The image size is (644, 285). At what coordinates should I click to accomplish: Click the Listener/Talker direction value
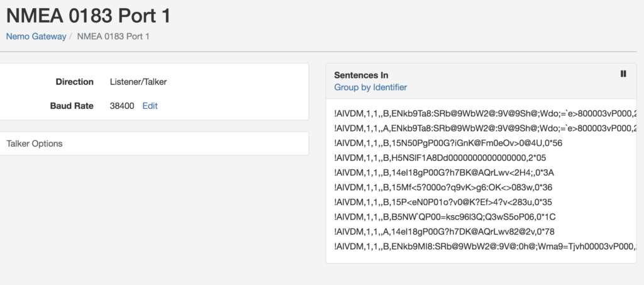pos(138,82)
